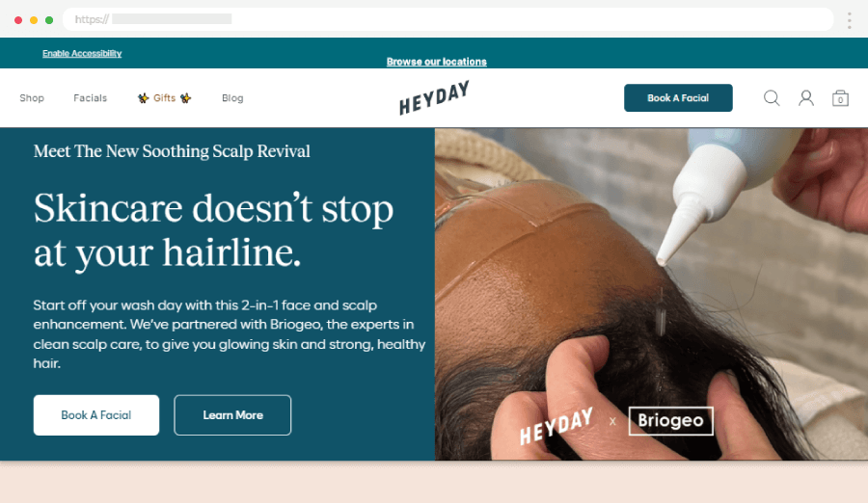Click the white HEYDAY logo on photo

(x=556, y=426)
